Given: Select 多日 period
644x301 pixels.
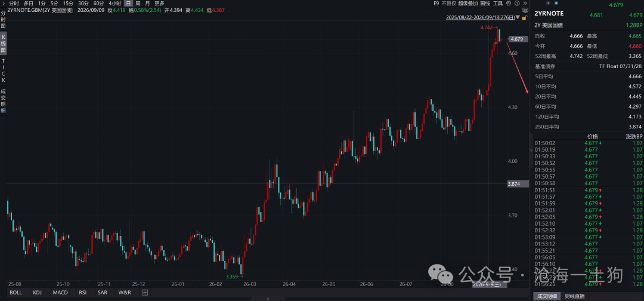Looking at the screenshot, I should pyautogui.click(x=29, y=4).
